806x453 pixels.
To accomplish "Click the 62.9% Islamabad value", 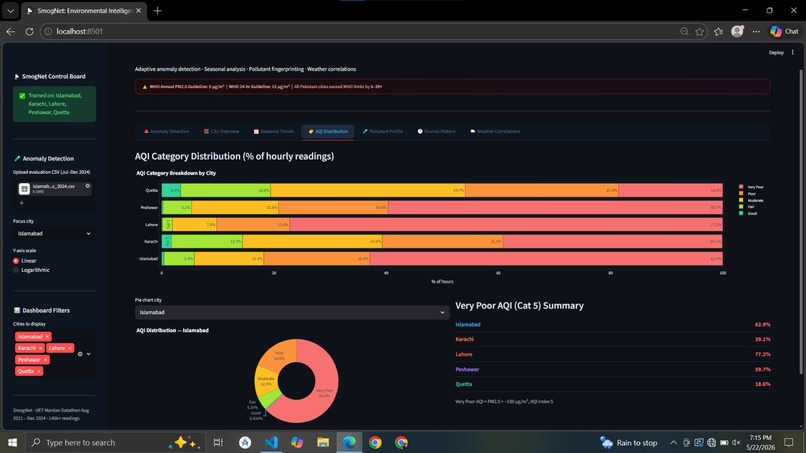I will click(x=762, y=324).
